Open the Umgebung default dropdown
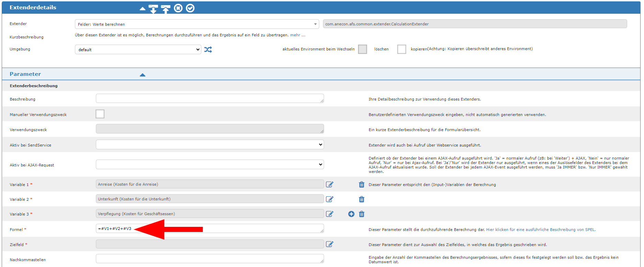644x267 pixels. (x=138, y=49)
